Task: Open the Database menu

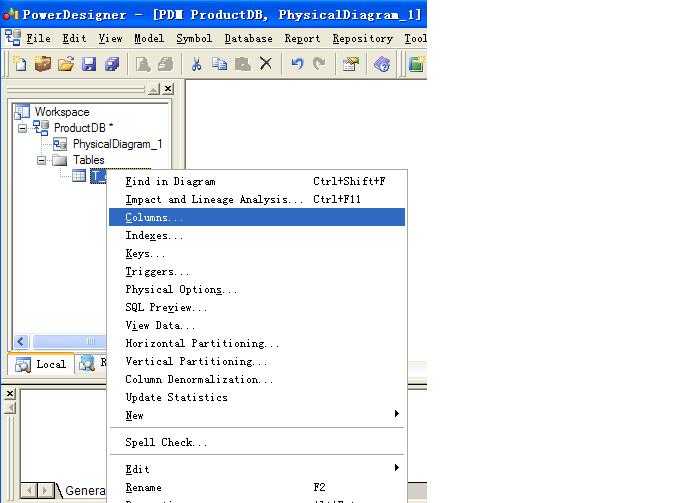Action: 248,39
